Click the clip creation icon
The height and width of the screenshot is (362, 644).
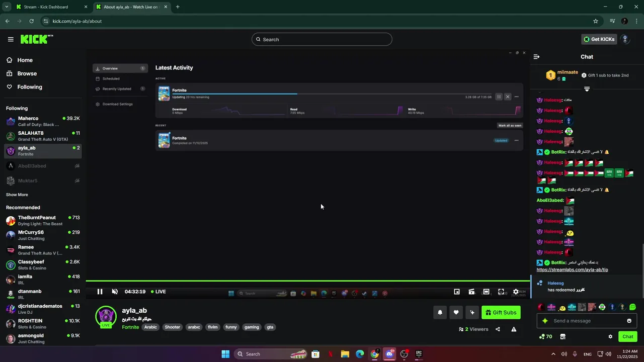coord(471,292)
